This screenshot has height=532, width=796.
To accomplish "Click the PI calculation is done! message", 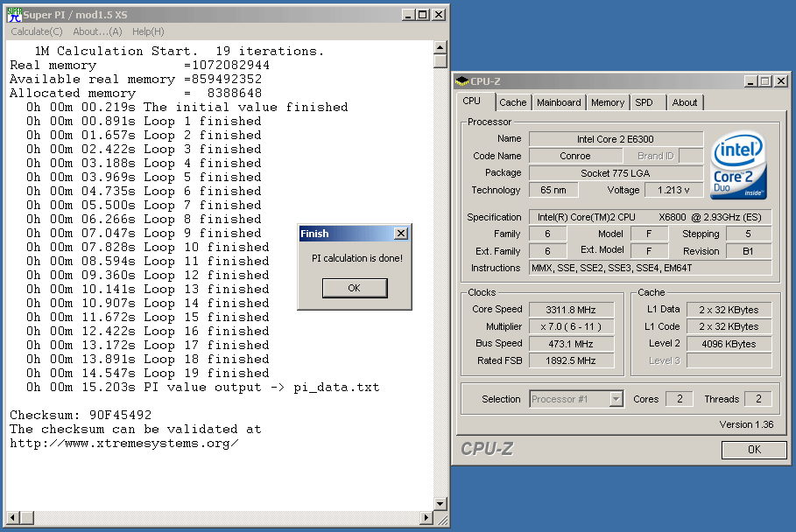I will click(357, 258).
